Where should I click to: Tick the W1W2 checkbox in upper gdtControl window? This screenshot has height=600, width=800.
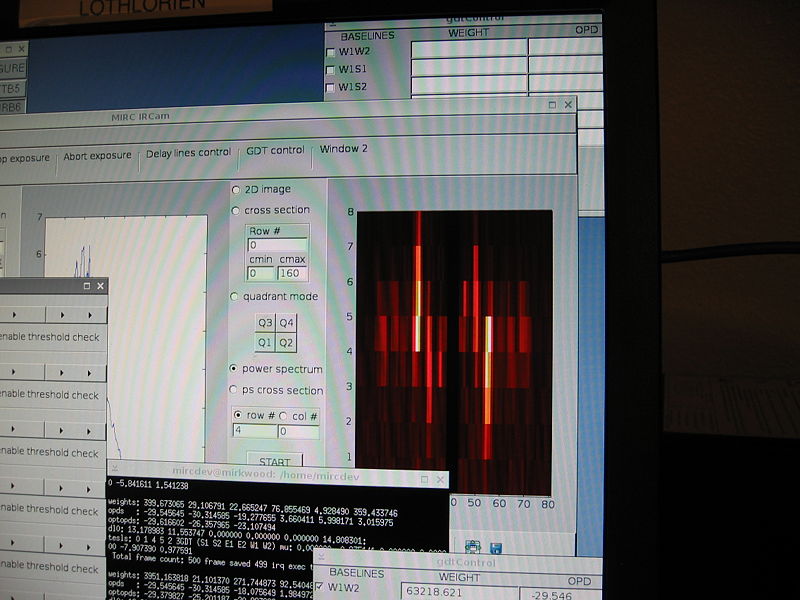[x=330, y=52]
